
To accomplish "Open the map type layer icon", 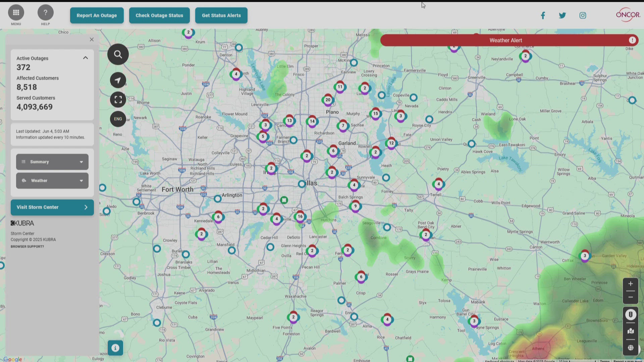I will point(631,331).
